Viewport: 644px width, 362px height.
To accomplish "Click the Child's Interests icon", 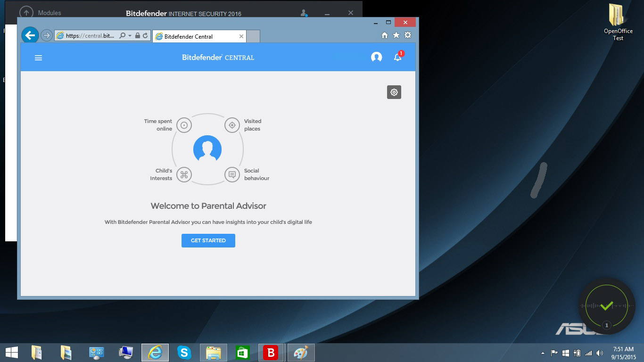I will pos(184,175).
